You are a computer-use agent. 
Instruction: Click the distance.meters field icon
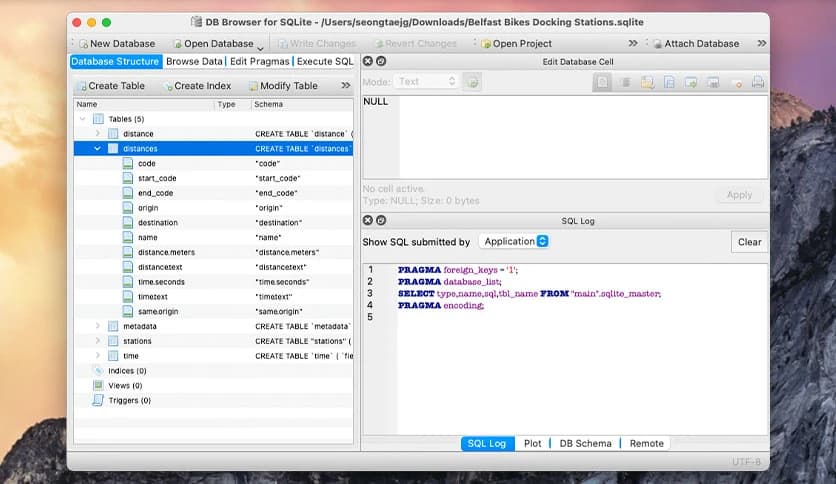[x=128, y=252]
